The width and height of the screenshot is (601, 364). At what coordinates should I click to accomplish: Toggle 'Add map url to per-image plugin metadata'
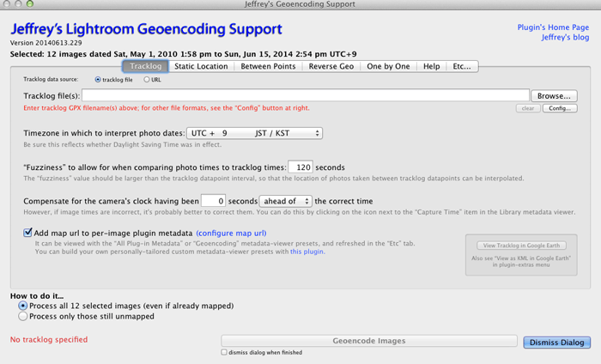[x=27, y=233]
